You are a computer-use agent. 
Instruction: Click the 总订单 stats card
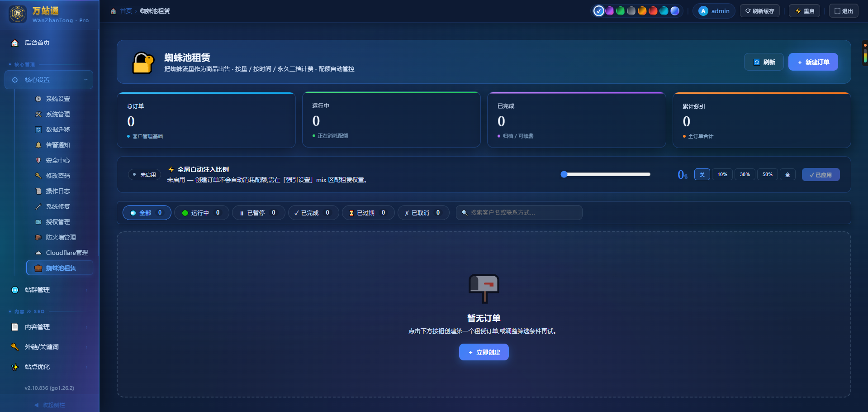pos(206,120)
